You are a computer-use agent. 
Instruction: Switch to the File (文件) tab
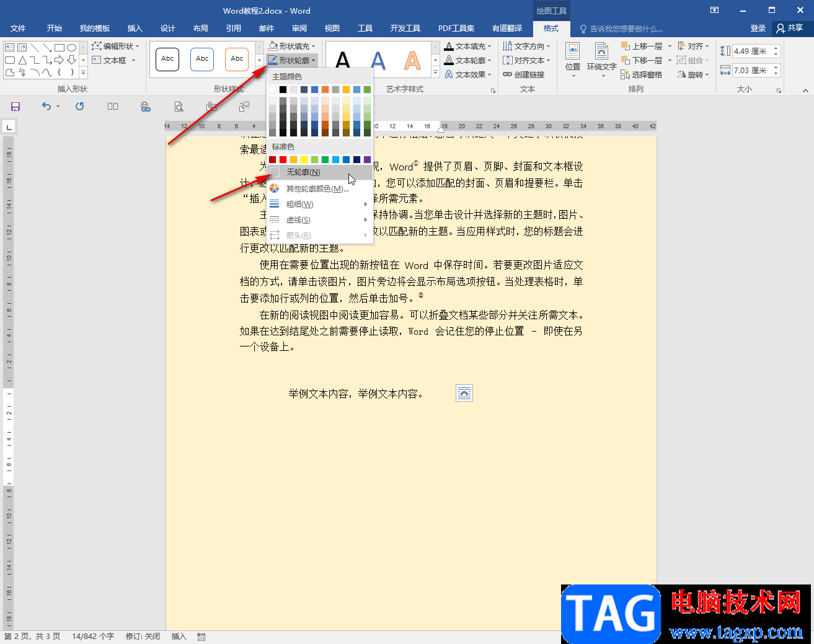click(x=18, y=29)
